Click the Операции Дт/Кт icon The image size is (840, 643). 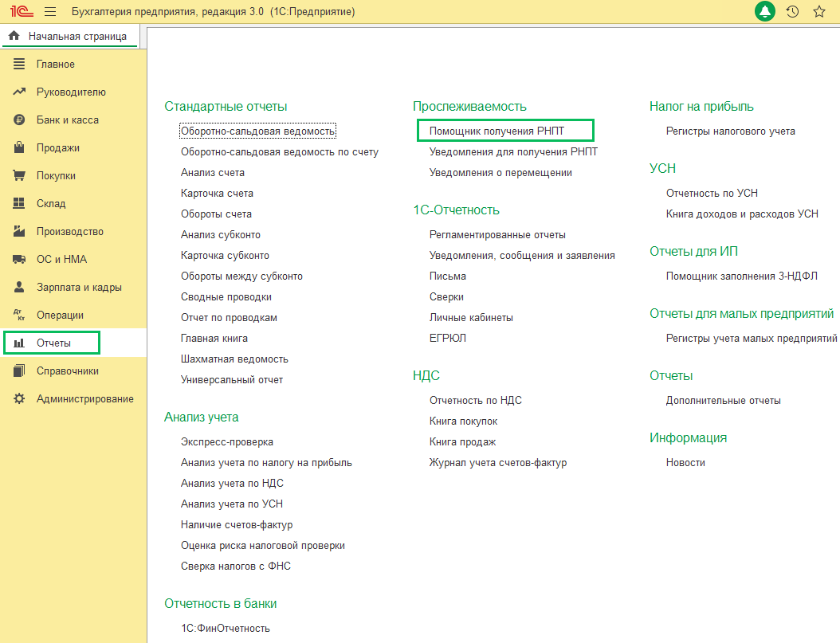pos(19,315)
